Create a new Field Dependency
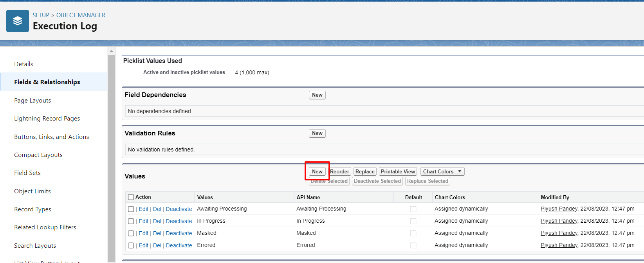This screenshot has width=644, height=263. coord(317,95)
